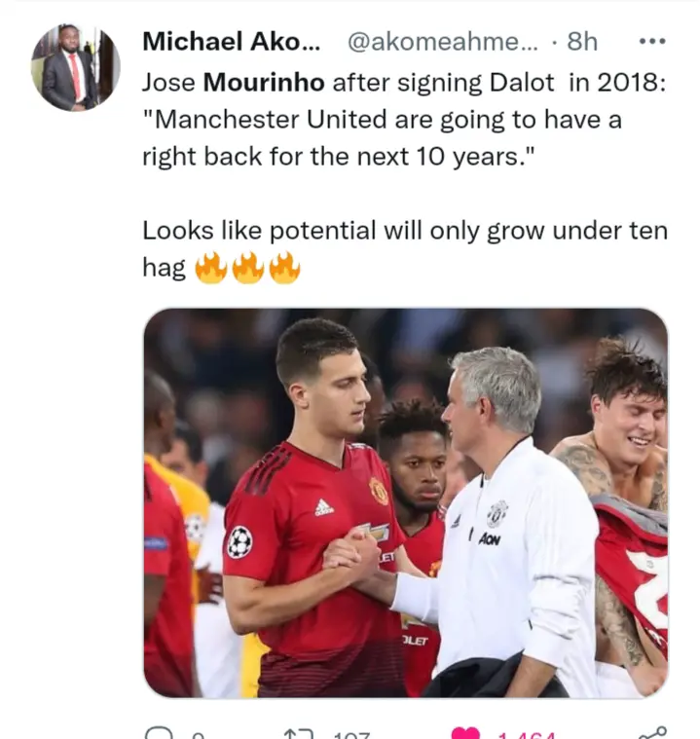Viewport: 700px width, 739px height.
Task: Click the bold Mourinho keyword
Action: (x=264, y=83)
